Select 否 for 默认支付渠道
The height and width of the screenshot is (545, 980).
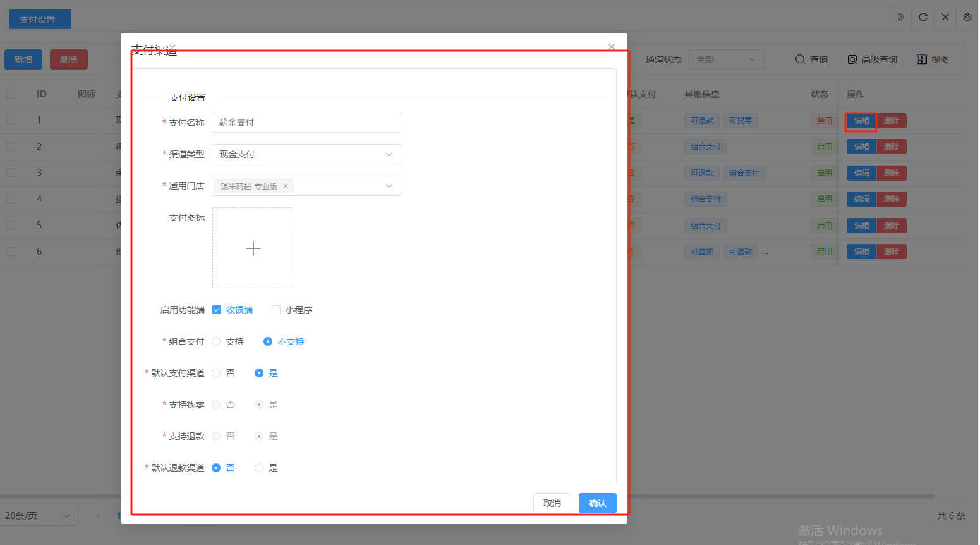point(217,373)
